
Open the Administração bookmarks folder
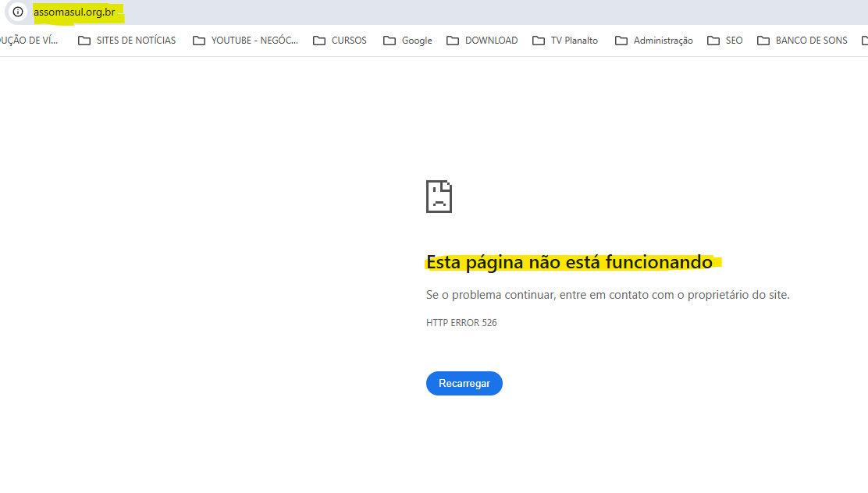coord(620,40)
